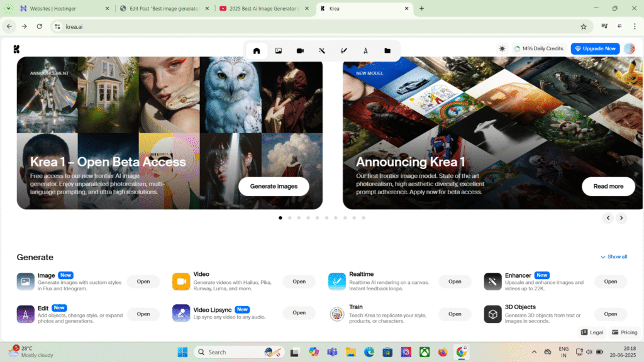The height and width of the screenshot is (362, 644).
Task: Select the second carousel pagination dot
Action: (x=290, y=218)
